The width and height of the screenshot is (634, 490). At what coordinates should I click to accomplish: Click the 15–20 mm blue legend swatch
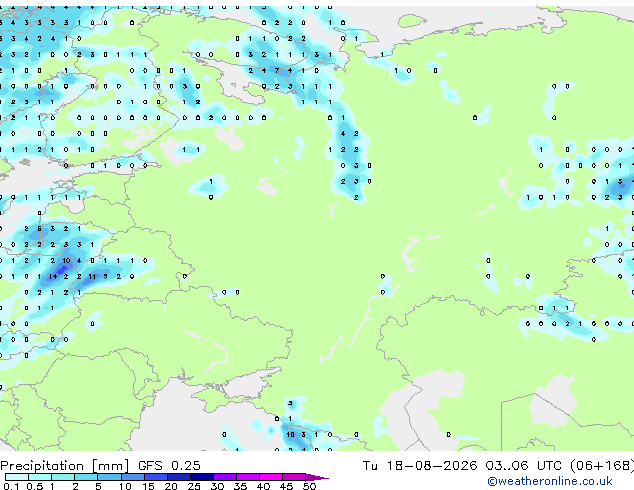point(155,477)
